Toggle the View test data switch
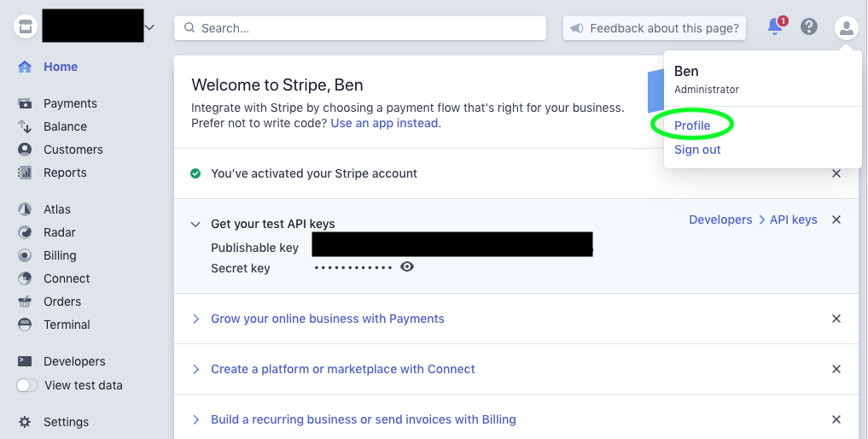Viewport: 868px width, 439px height. click(x=27, y=385)
